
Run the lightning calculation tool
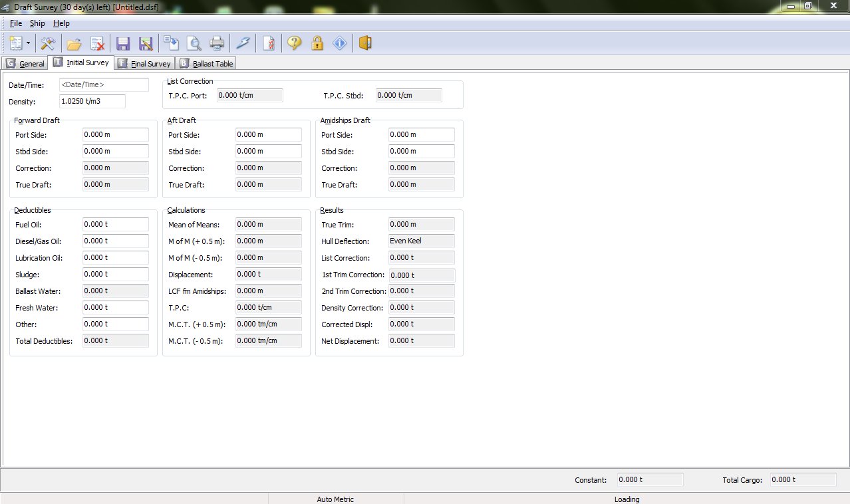click(243, 43)
